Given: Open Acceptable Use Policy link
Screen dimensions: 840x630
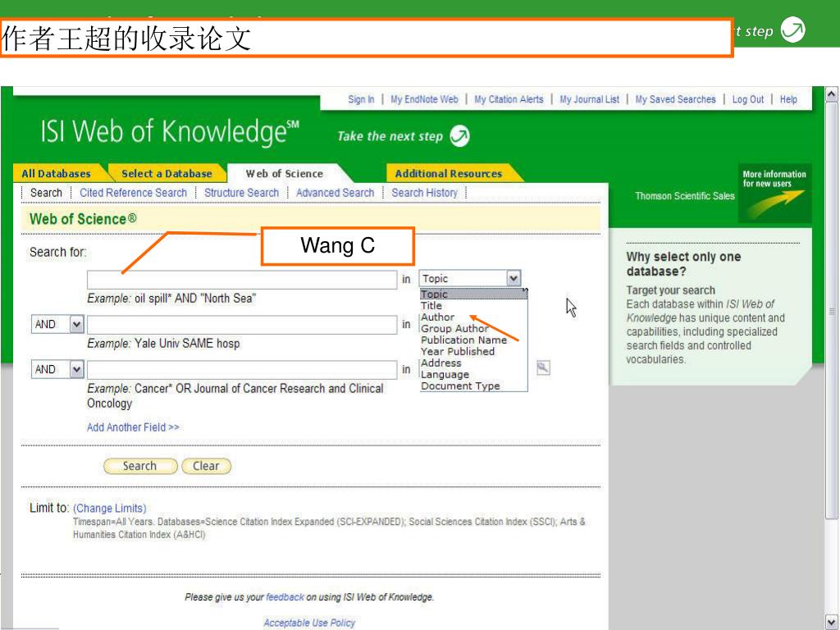Looking at the screenshot, I should tap(309, 623).
